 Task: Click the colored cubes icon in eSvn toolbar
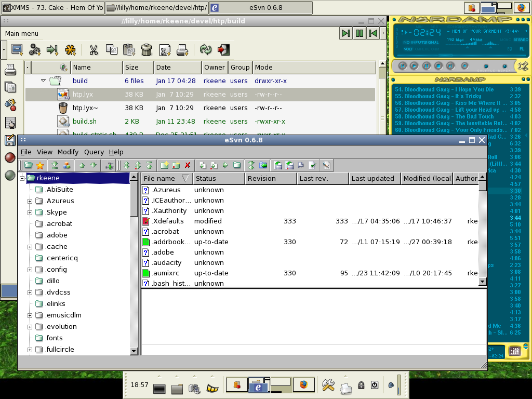[67, 165]
